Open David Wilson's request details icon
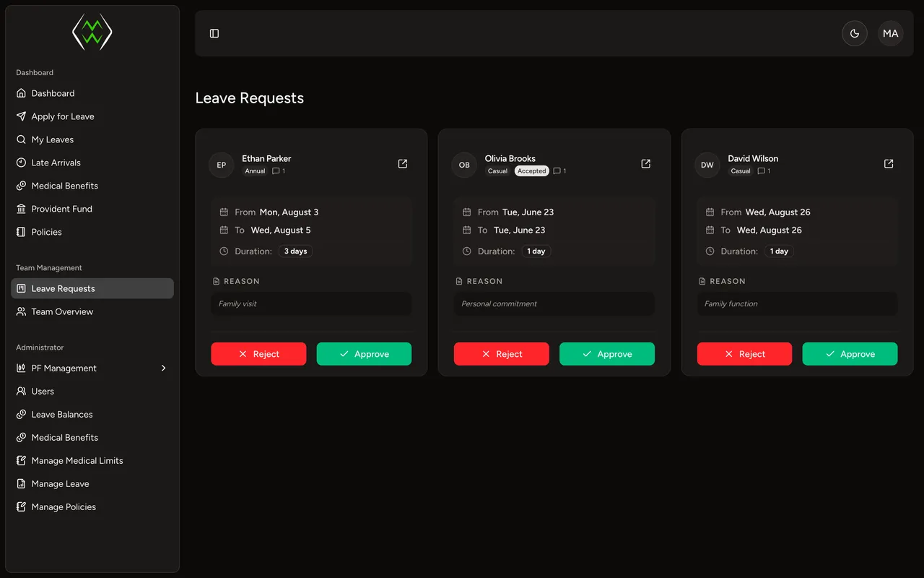This screenshot has height=578, width=924. click(x=889, y=164)
